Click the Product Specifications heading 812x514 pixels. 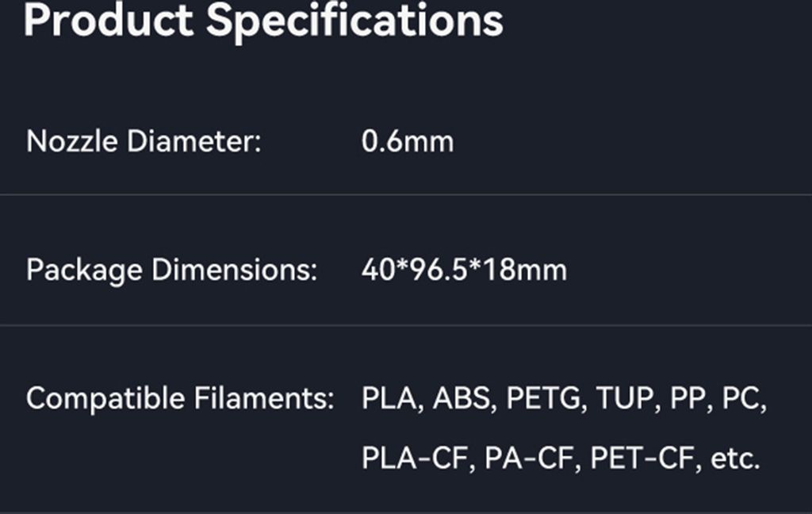pos(263,19)
